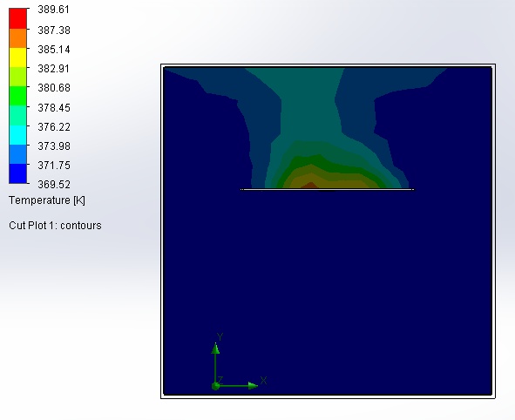Select the minimum value 369.52

(x=54, y=185)
